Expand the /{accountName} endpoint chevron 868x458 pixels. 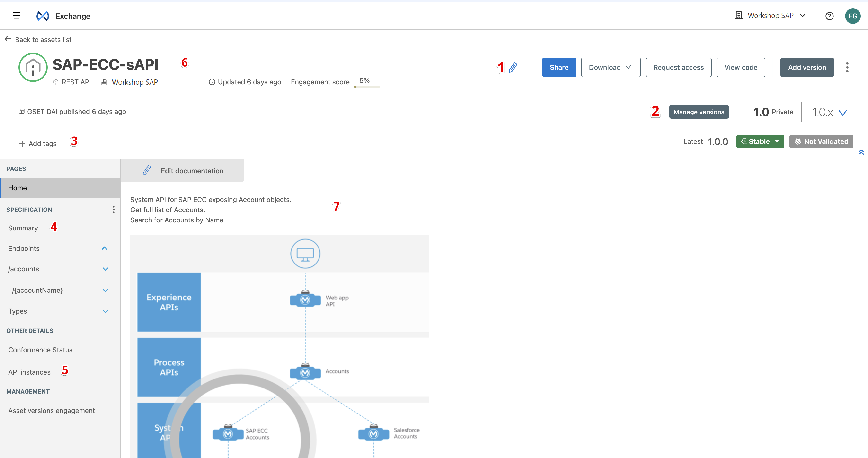106,290
